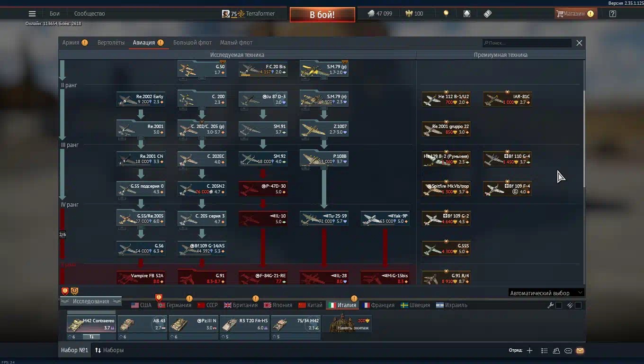Switch to the Большой флот tab
The image size is (644, 364).
pos(192,43)
